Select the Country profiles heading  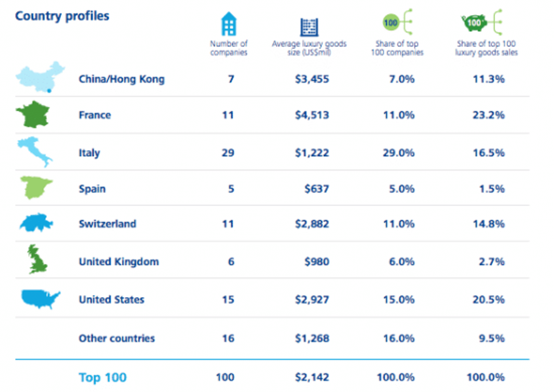click(x=62, y=16)
